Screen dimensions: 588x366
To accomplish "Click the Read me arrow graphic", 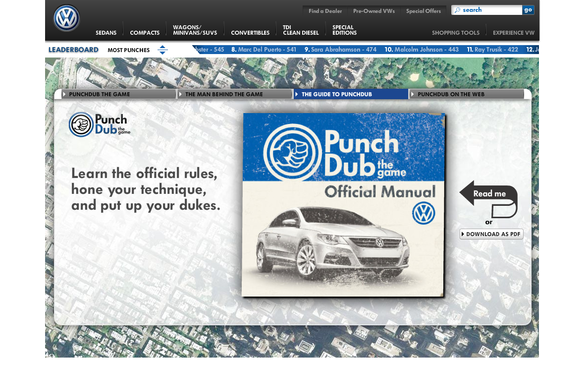I will (x=488, y=199).
